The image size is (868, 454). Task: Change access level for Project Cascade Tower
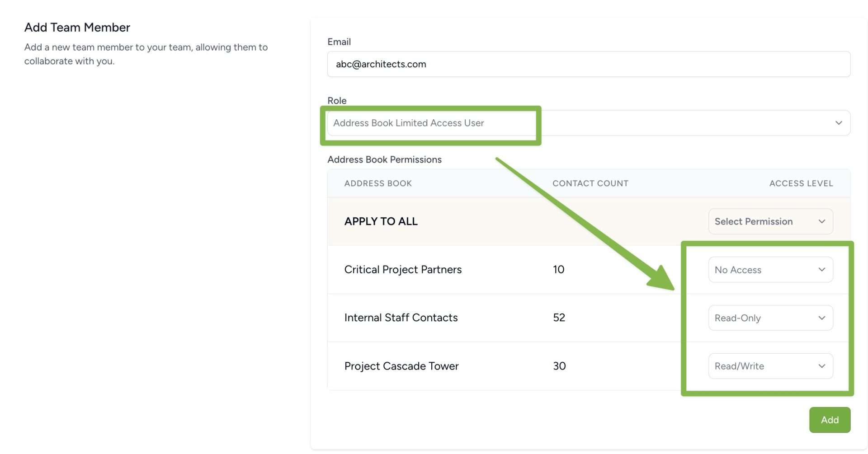click(770, 366)
